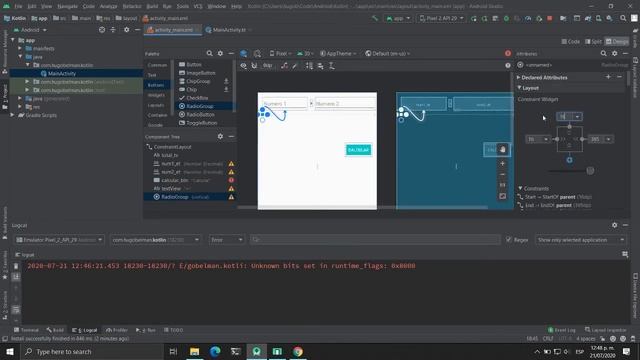This screenshot has height=360, width=640.
Task: Open Palette settings gear
Action: (220, 53)
